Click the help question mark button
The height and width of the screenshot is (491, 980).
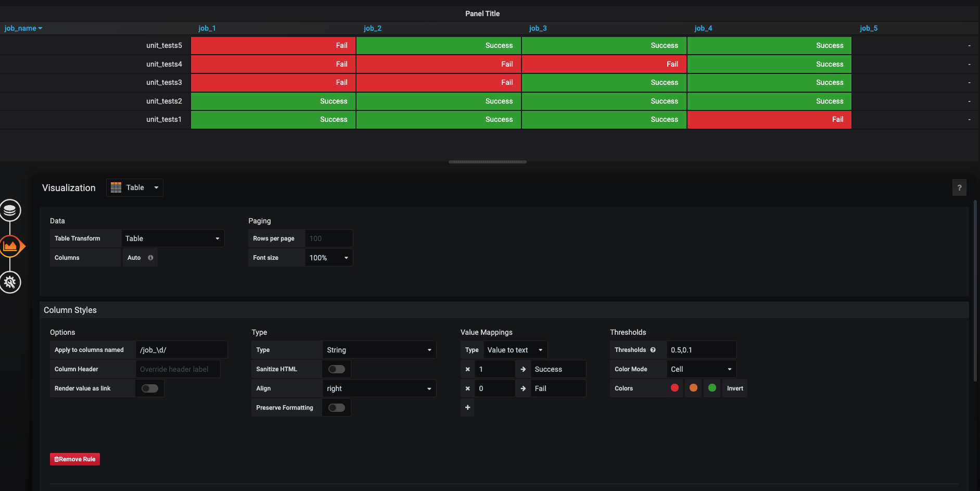coord(959,187)
